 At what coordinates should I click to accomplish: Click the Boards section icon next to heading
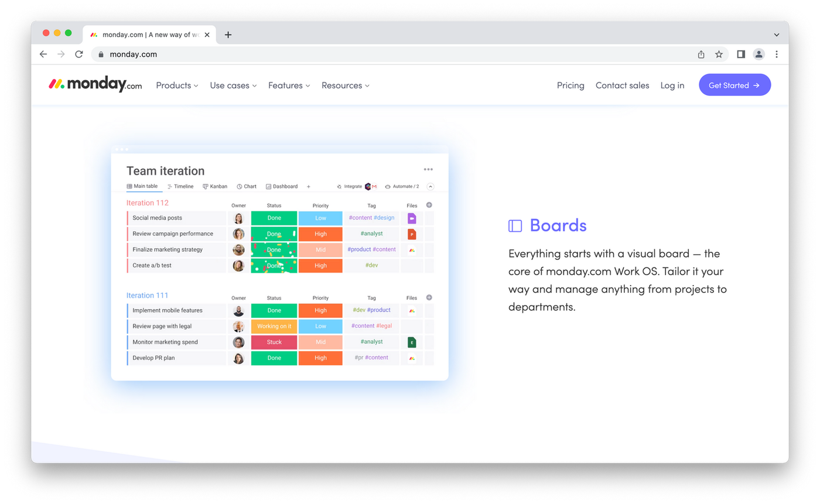(x=514, y=225)
